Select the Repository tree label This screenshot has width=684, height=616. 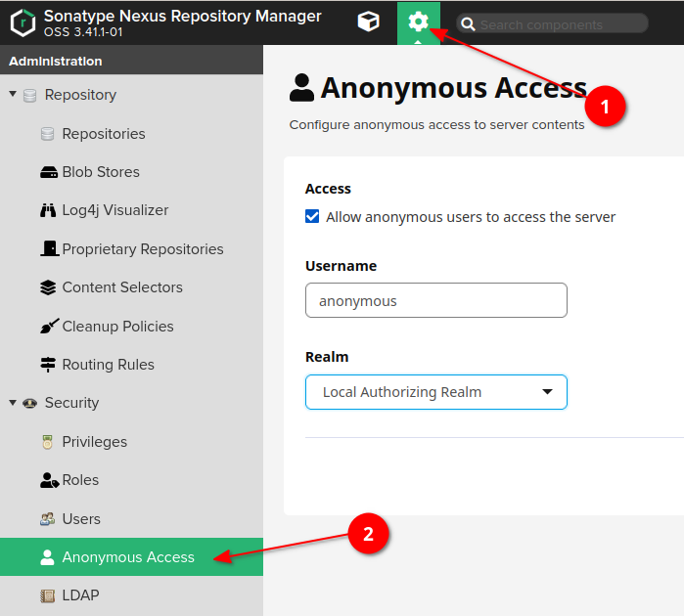tap(80, 95)
